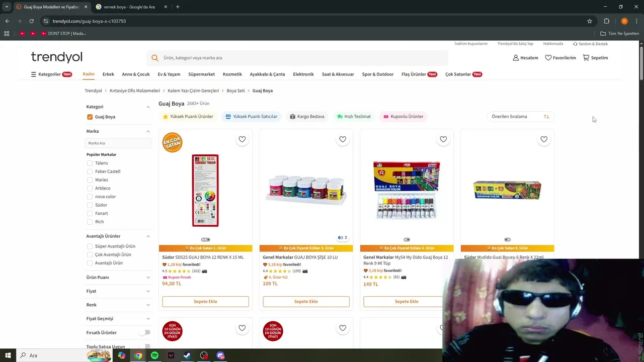Open Discord from the taskbar

pyautogui.click(x=220, y=355)
